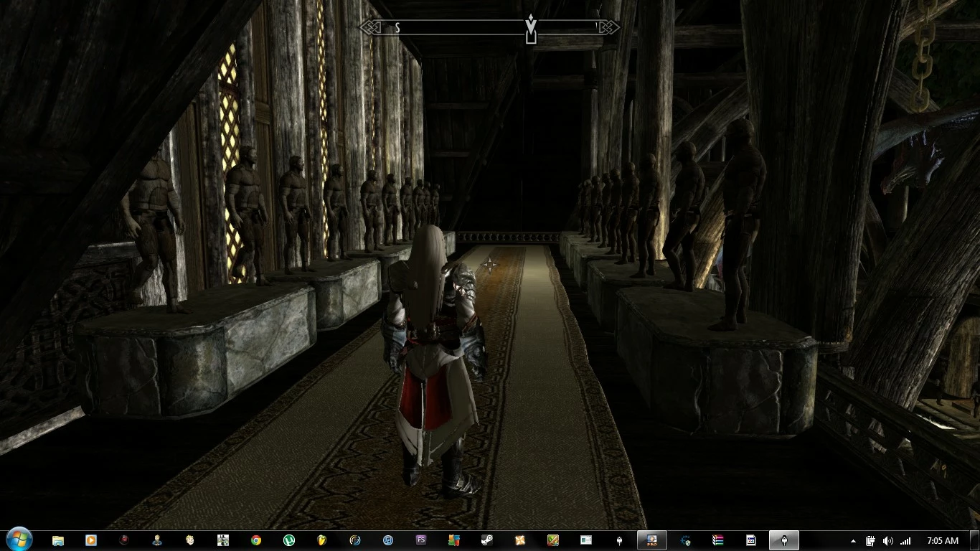Open network signal bars tray icon
Viewport: 980px width, 551px height.
(x=905, y=541)
